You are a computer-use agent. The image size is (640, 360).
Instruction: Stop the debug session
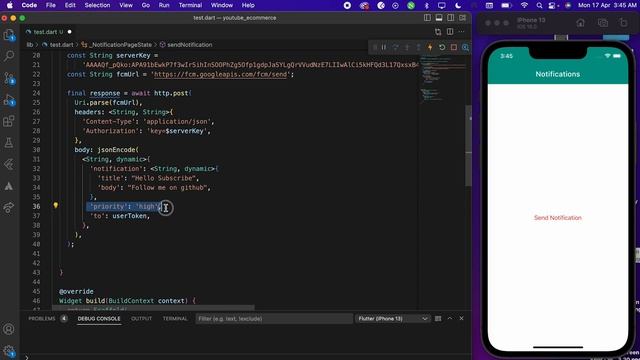click(454, 47)
